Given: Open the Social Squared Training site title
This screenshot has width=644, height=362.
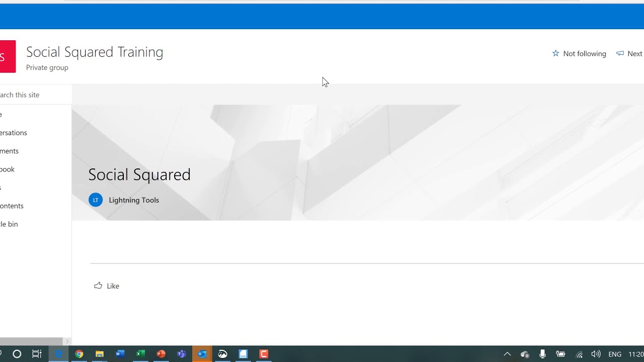Looking at the screenshot, I should click(95, 52).
